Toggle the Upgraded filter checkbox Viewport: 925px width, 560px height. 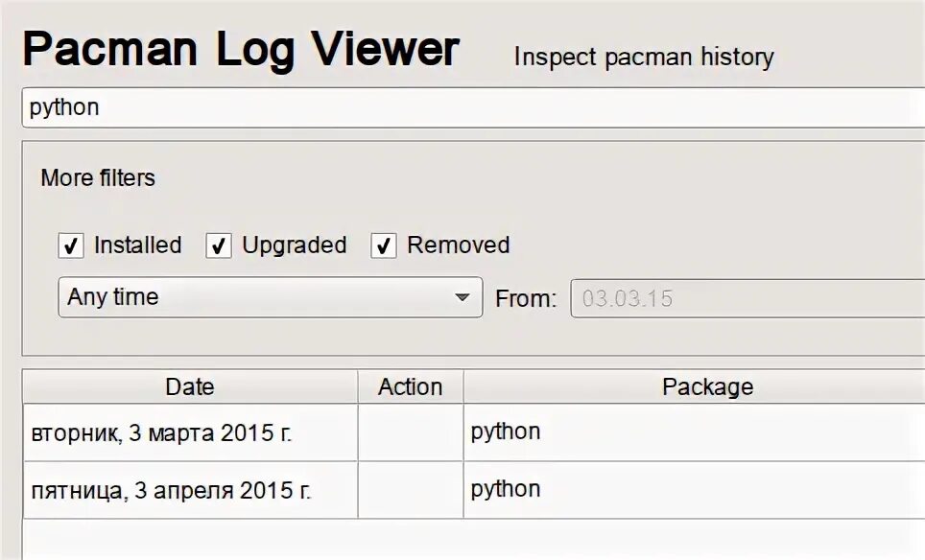pos(219,246)
